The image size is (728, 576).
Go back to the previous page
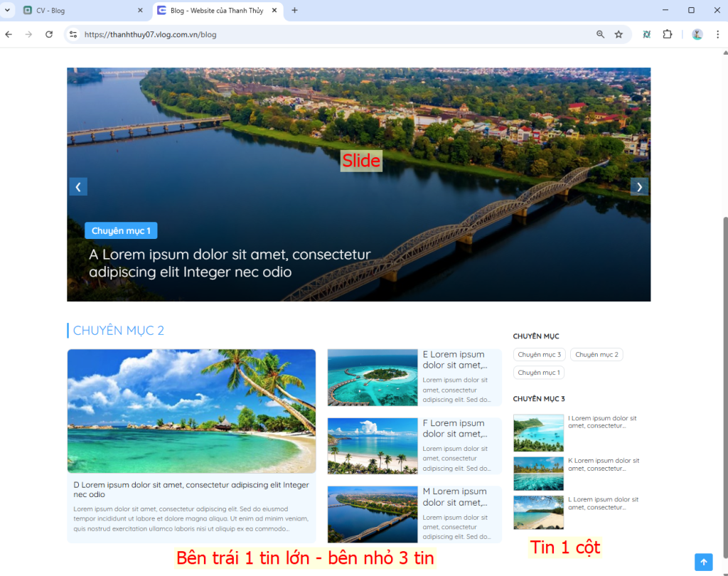pos(9,34)
